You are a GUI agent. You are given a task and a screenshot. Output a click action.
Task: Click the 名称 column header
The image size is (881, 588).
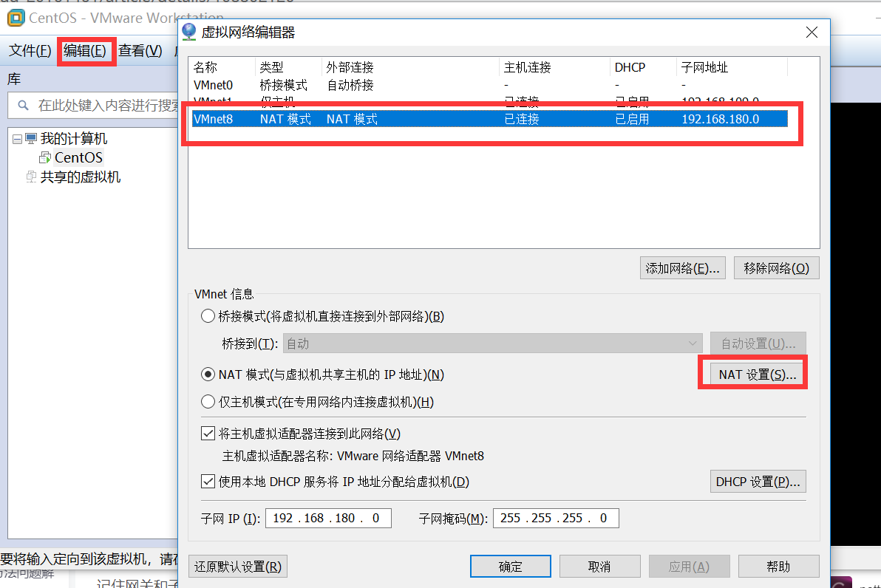coord(222,67)
